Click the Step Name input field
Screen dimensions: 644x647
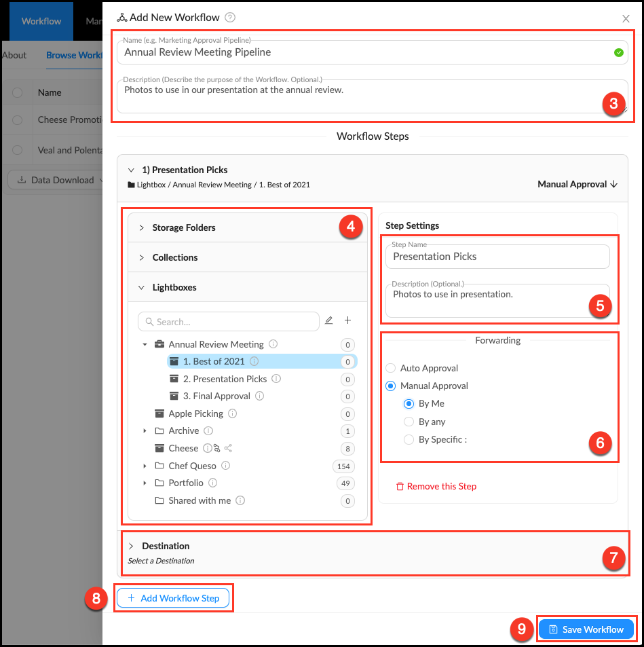point(497,257)
